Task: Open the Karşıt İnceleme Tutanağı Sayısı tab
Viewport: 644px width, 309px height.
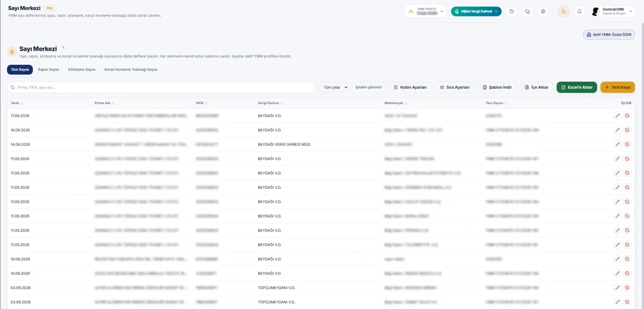Action: coord(131,69)
